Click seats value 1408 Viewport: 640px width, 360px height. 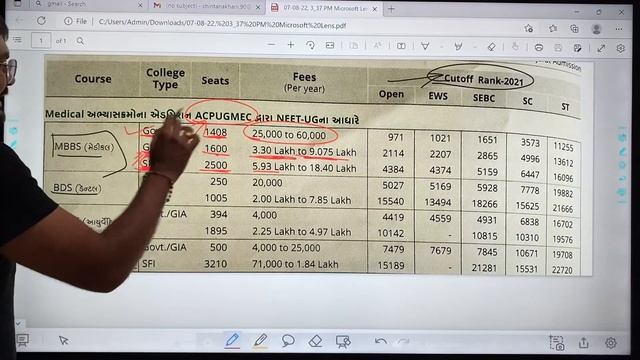[x=216, y=133]
